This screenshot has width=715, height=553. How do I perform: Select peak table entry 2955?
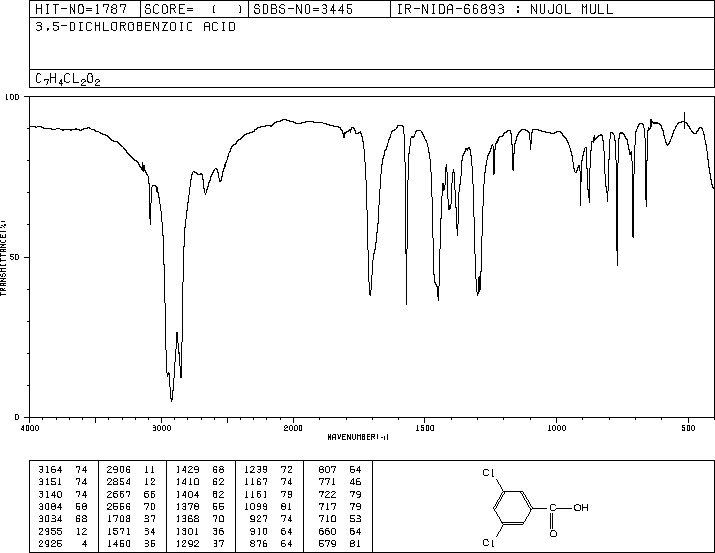coord(50,532)
